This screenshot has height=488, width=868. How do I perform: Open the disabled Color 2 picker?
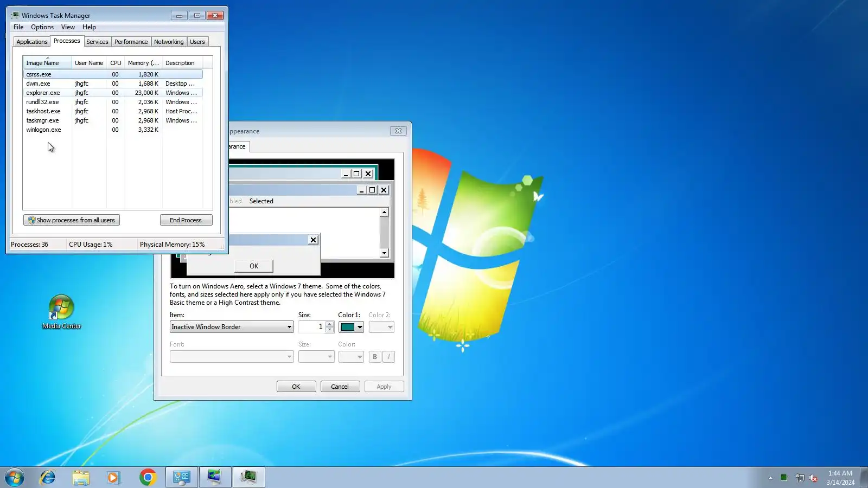coord(381,327)
